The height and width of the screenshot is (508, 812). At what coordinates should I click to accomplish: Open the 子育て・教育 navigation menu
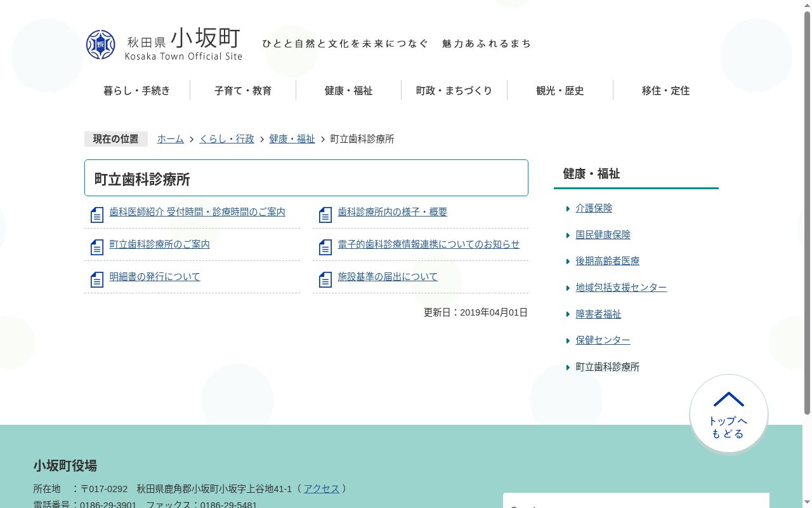tap(243, 91)
